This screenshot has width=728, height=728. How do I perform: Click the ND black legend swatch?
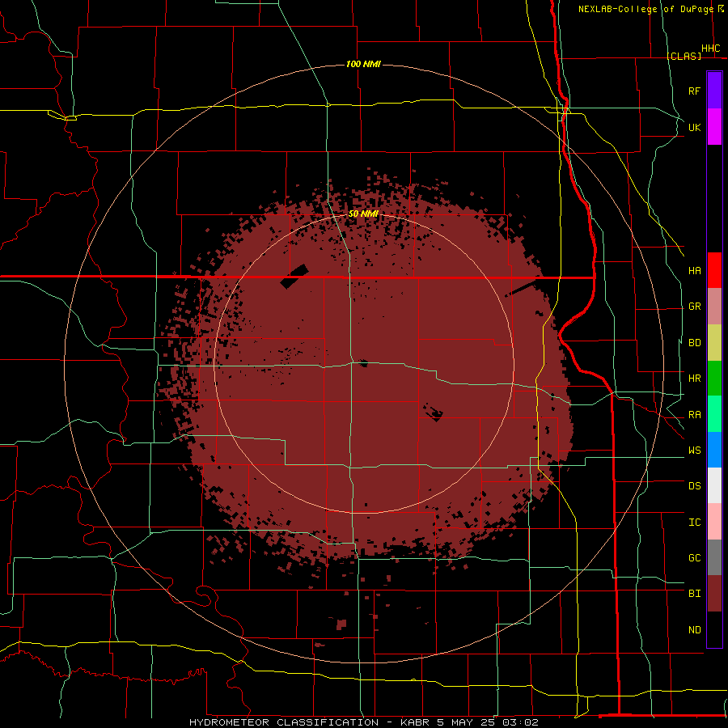click(x=714, y=629)
